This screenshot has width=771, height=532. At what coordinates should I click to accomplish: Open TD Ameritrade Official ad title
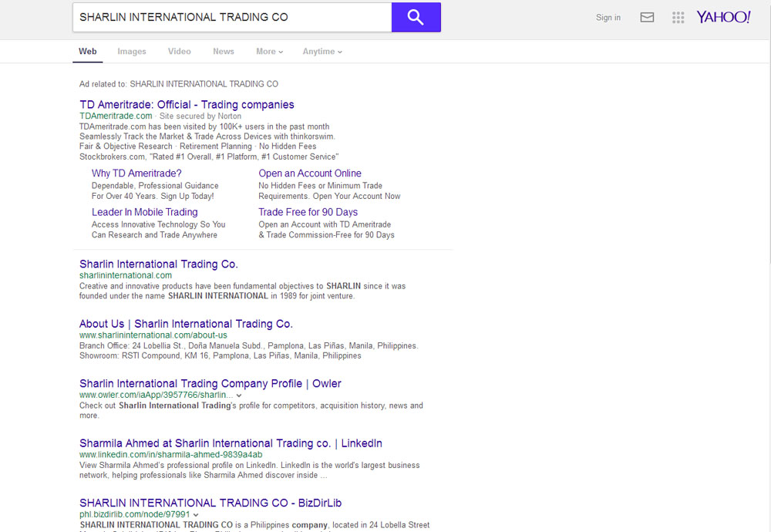[x=187, y=105]
